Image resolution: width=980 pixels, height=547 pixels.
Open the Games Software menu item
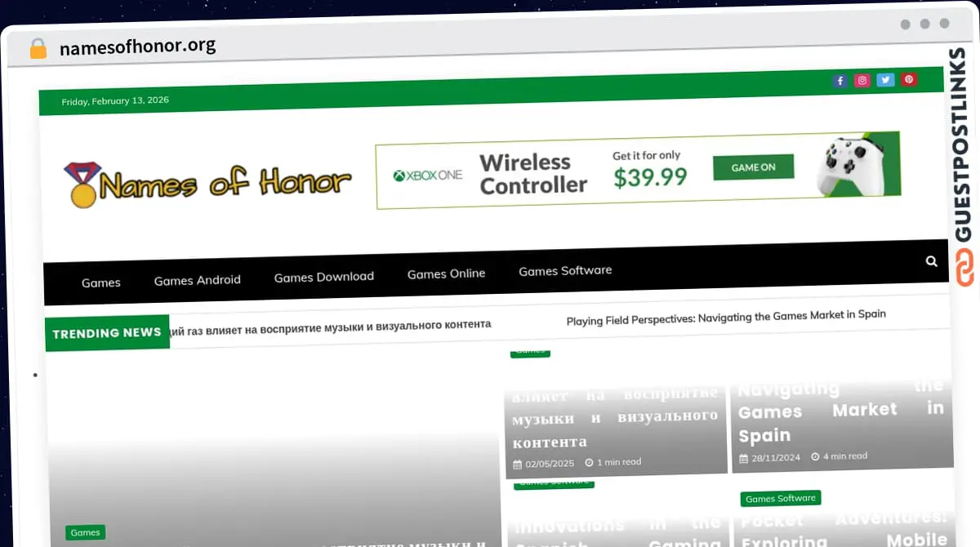pos(565,270)
